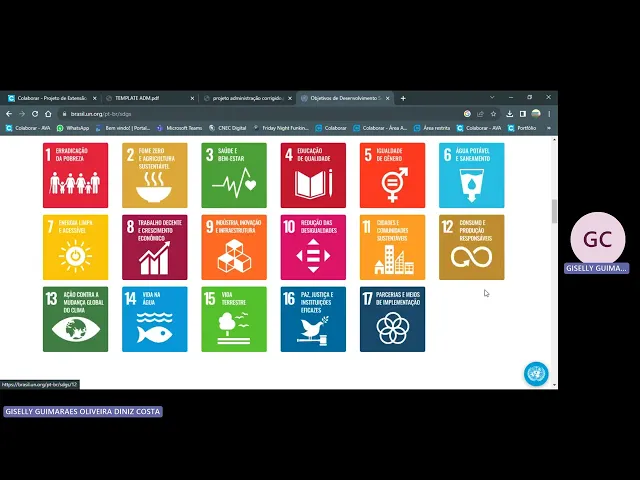640x480 pixels.
Task: Open SDG 17 Parcerias e Meios de Implementação tile
Action: tap(392, 319)
